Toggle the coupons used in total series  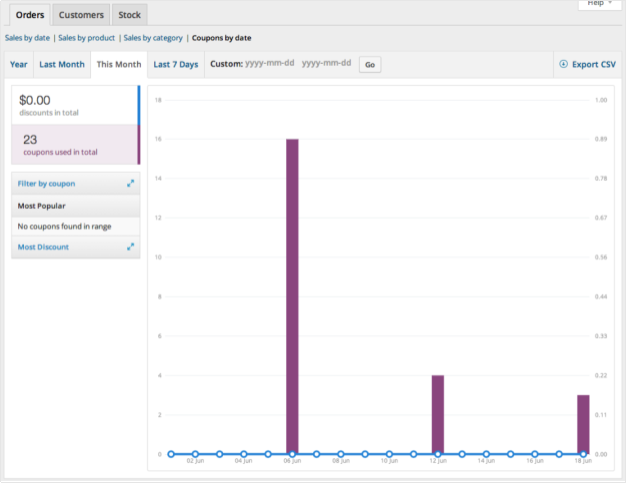[75, 145]
